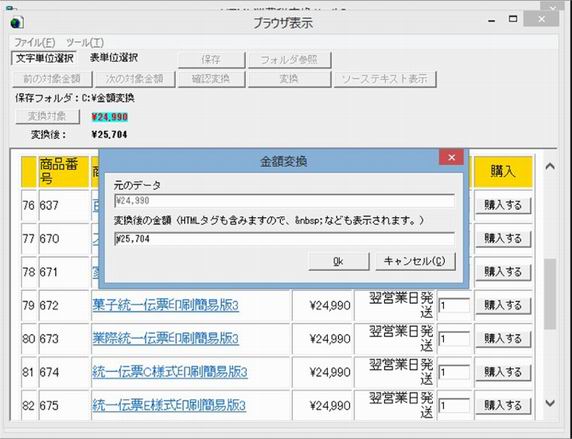
Task: Click the ¥24,990 price in row 79
Action: pyautogui.click(x=330, y=305)
